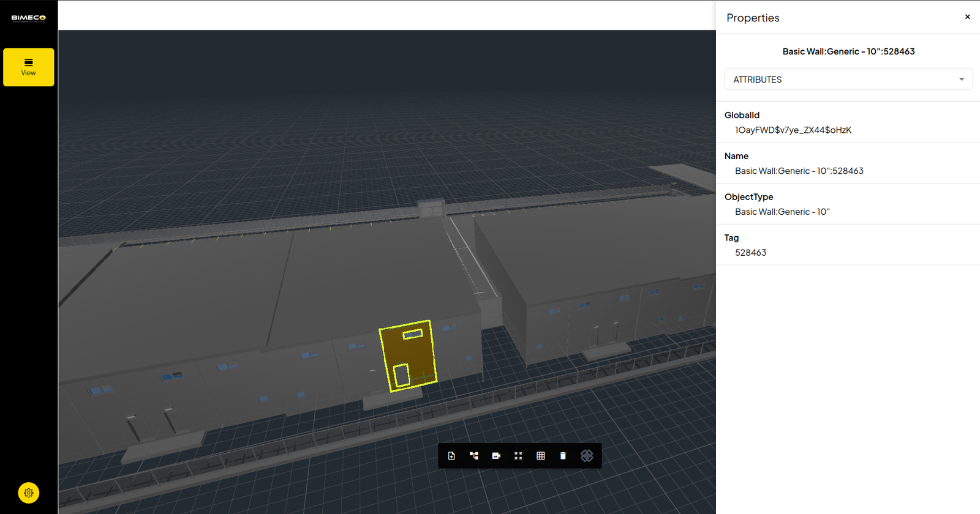Open the model tree structure icon
Viewport: 980px width, 514px height.
(474, 456)
